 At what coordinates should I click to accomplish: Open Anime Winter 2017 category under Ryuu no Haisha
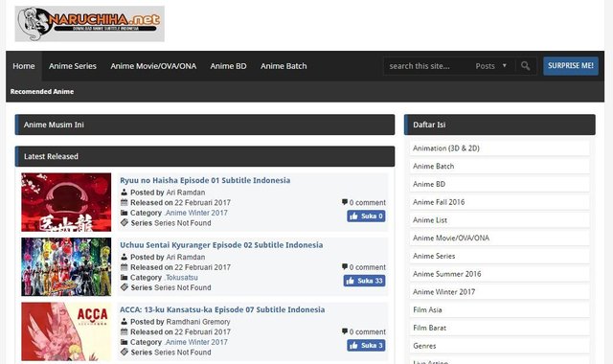click(x=196, y=213)
